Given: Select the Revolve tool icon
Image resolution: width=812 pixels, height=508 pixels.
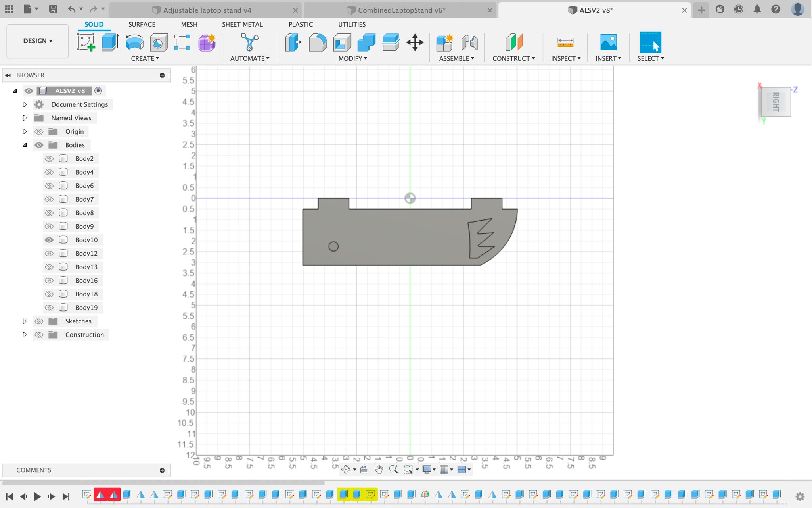Looking at the screenshot, I should [x=134, y=42].
